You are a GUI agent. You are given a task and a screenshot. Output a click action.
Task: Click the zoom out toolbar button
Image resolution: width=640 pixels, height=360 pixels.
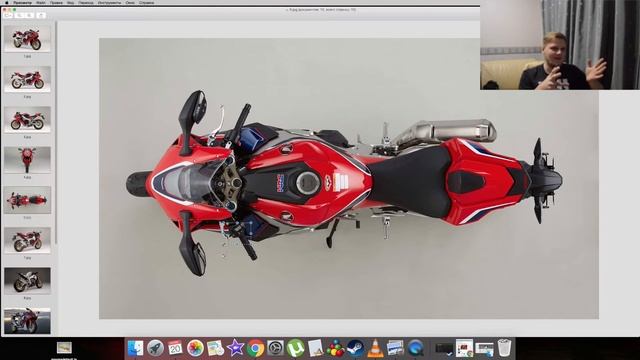20,15
